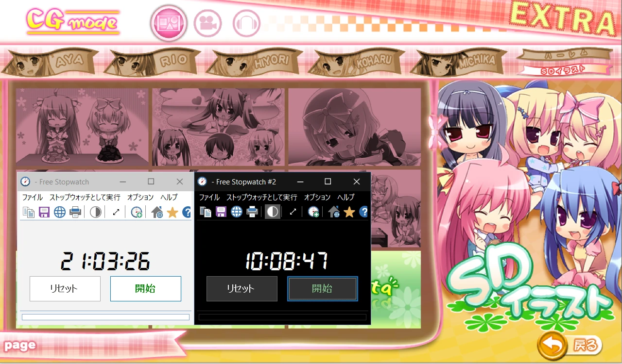Click the diagonal-arrows fullscreen icon in Free Stopwatch window

116,212
